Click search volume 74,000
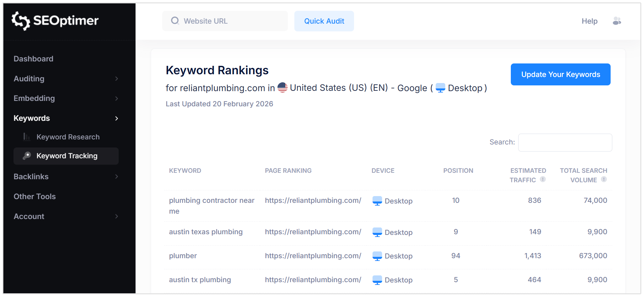Image resolution: width=644 pixels, height=297 pixels. [x=595, y=200]
